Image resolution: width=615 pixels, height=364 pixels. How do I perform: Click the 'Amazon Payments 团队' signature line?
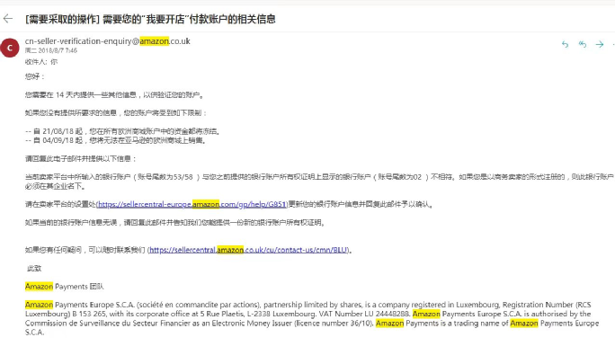coord(65,287)
